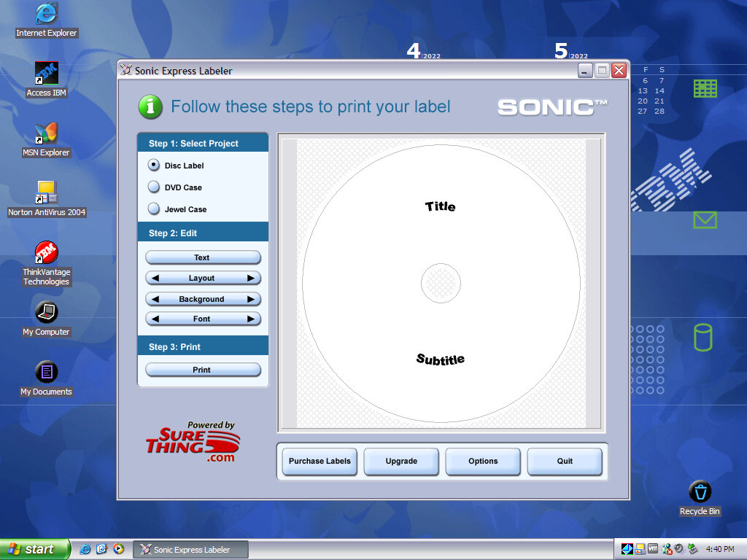Choose the DVD Case project option
The width and height of the screenshot is (747, 560).
click(x=154, y=187)
